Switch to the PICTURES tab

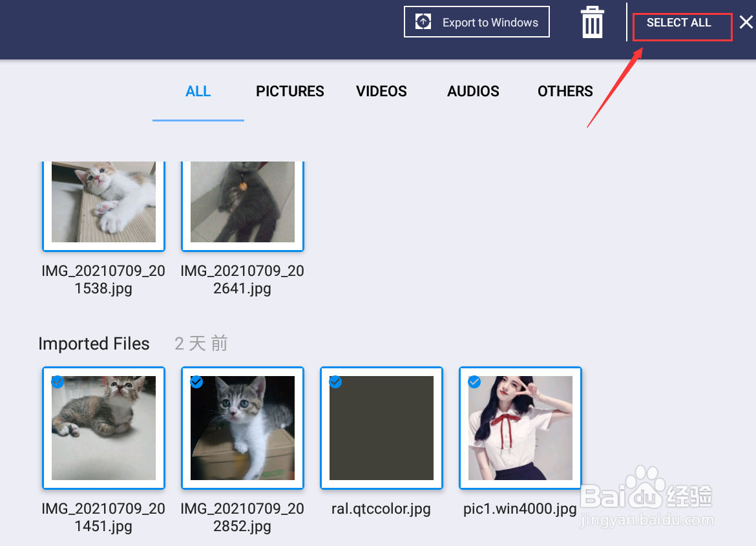[x=289, y=91]
